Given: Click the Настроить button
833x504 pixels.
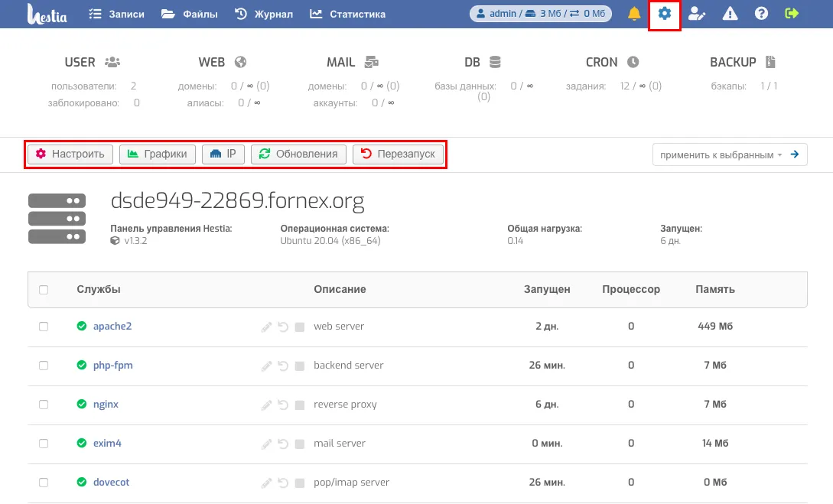Looking at the screenshot, I should (x=71, y=154).
